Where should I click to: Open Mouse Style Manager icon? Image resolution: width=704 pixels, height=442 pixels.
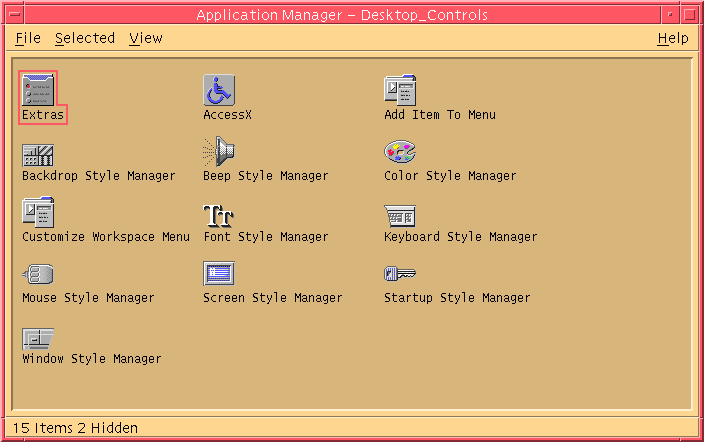click(x=38, y=274)
